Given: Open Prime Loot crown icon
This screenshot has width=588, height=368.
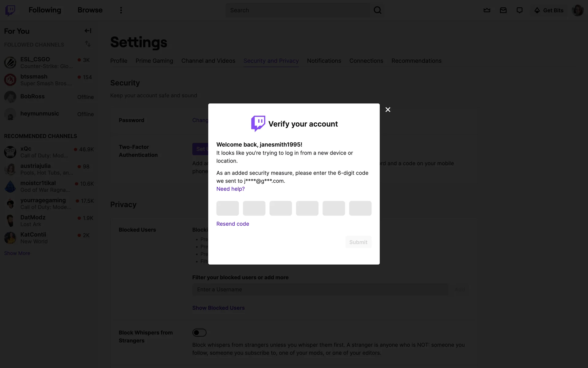Looking at the screenshot, I should point(487,10).
